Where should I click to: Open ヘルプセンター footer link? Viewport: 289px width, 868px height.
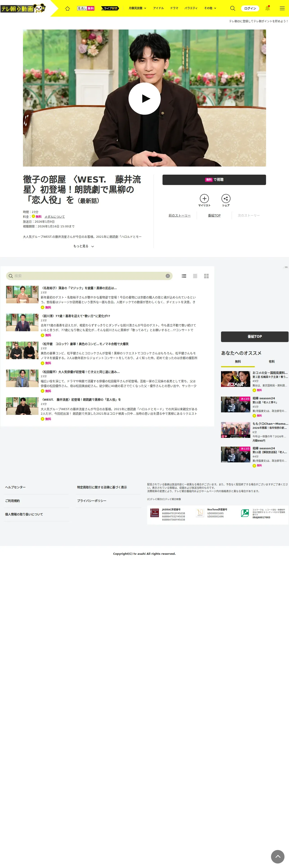[15, 488]
